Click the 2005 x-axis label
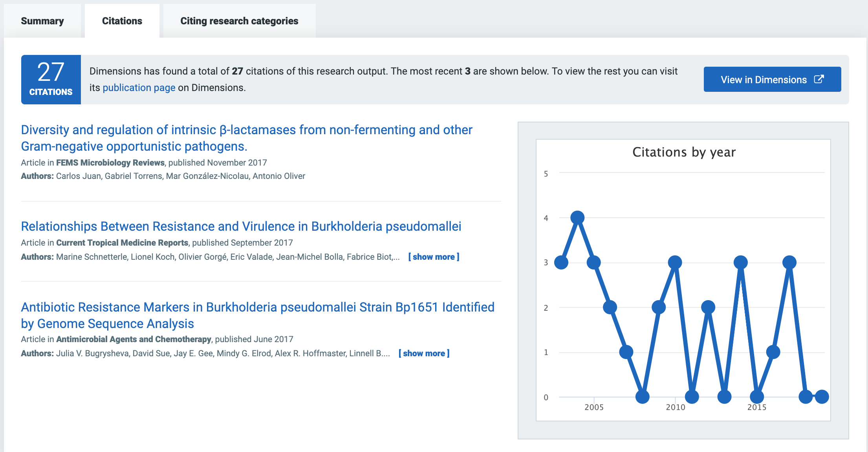Screen dimensions: 868x452 tap(594, 407)
